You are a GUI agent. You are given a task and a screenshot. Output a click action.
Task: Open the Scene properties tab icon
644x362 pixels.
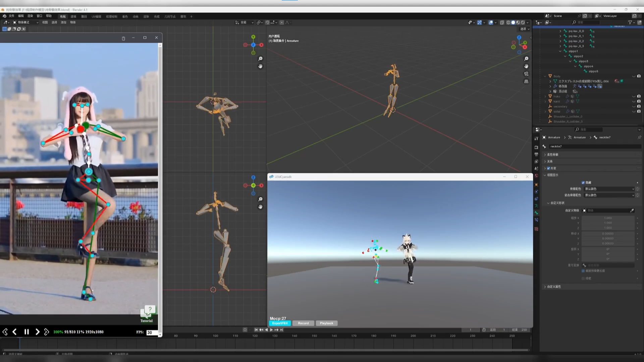536,169
